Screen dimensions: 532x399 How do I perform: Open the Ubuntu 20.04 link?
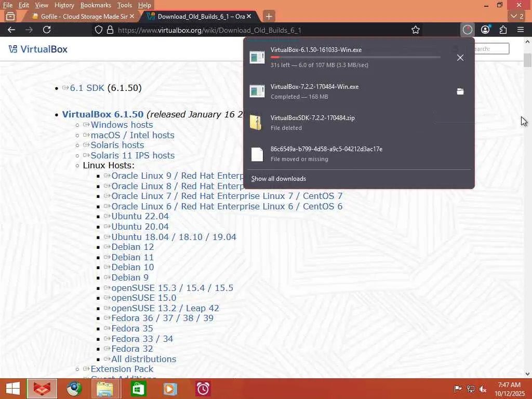click(140, 227)
